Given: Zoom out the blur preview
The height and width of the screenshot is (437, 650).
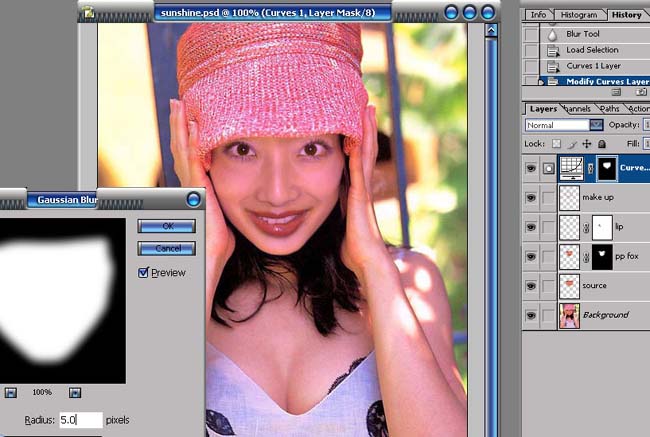Looking at the screenshot, I should [x=9, y=392].
